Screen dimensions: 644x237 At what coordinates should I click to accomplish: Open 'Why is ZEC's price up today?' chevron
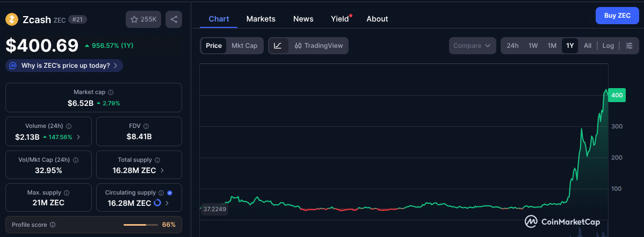click(115, 66)
